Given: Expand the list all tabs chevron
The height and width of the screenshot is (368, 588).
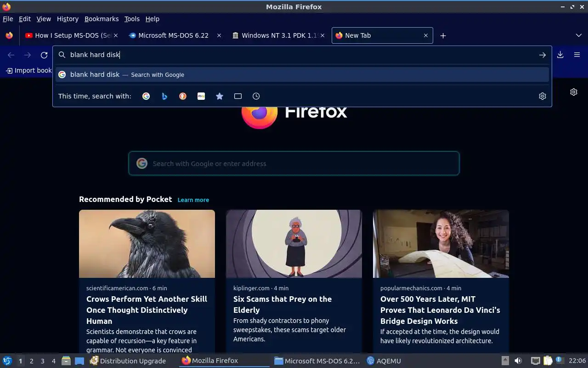Looking at the screenshot, I should tap(579, 35).
